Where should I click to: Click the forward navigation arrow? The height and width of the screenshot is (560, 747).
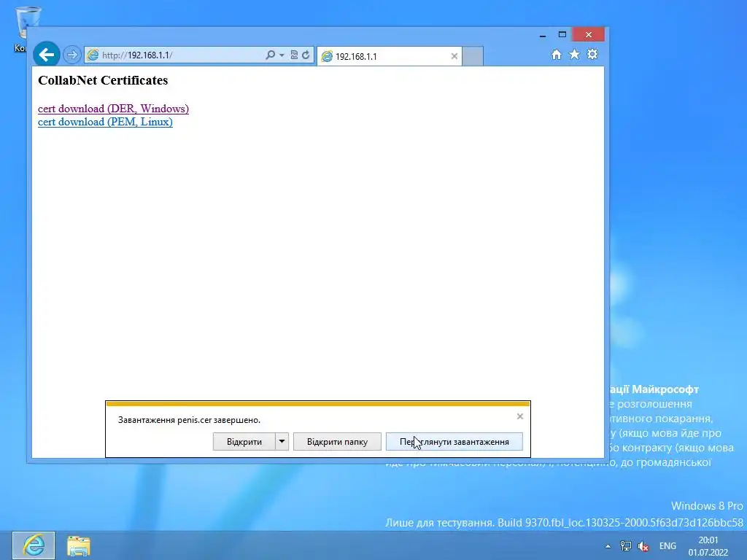(x=72, y=55)
